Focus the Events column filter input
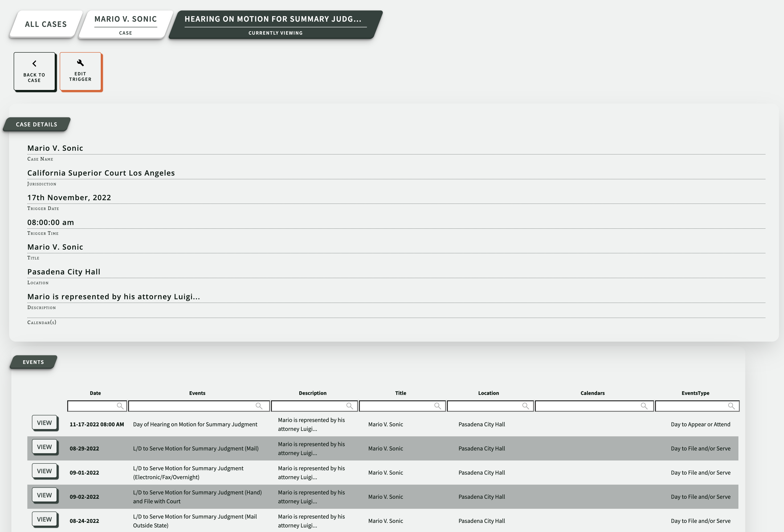Screen dimensions: 784x532 pyautogui.click(x=192, y=406)
